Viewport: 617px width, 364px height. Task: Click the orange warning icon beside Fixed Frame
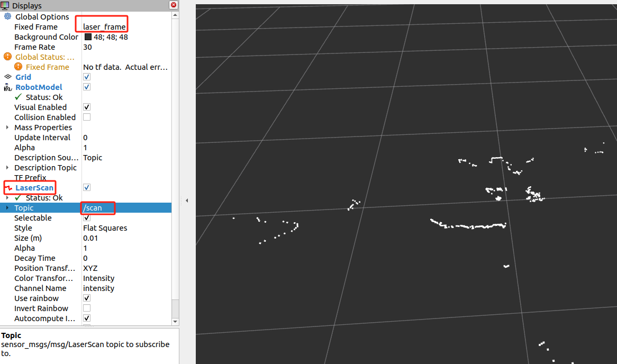tap(18, 67)
